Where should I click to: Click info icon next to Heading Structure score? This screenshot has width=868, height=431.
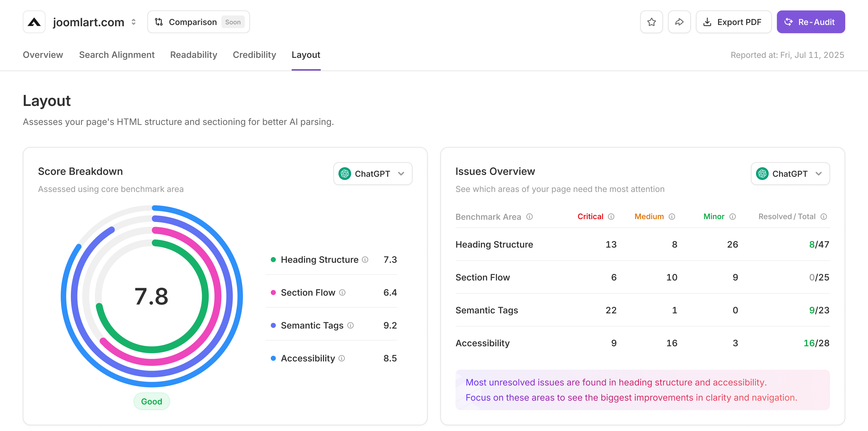[x=365, y=260]
